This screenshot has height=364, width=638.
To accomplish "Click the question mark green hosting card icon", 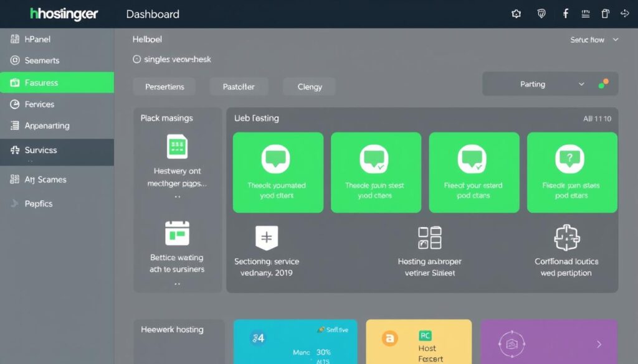I will (569, 159).
